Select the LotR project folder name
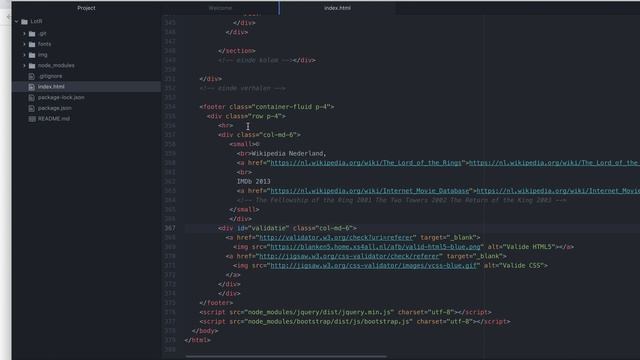This screenshot has width=640, height=360. click(x=36, y=21)
